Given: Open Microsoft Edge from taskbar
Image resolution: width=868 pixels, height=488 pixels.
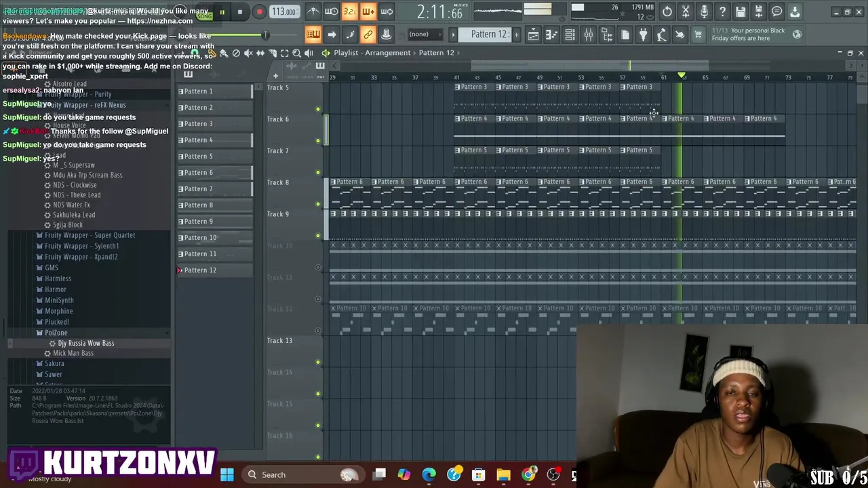Looking at the screenshot, I should (x=429, y=474).
